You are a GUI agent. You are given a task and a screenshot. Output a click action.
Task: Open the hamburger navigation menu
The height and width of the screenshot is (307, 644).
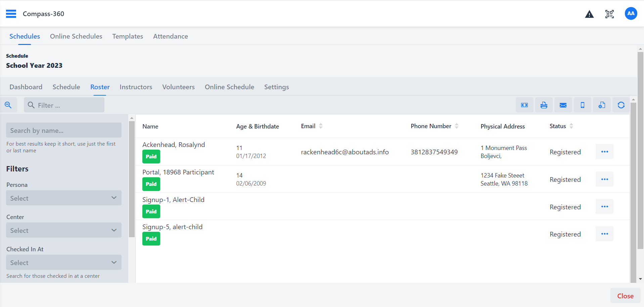point(11,14)
